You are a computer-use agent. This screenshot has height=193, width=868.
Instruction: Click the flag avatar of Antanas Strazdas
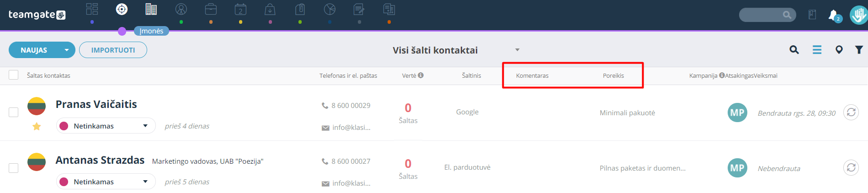pos(37,162)
